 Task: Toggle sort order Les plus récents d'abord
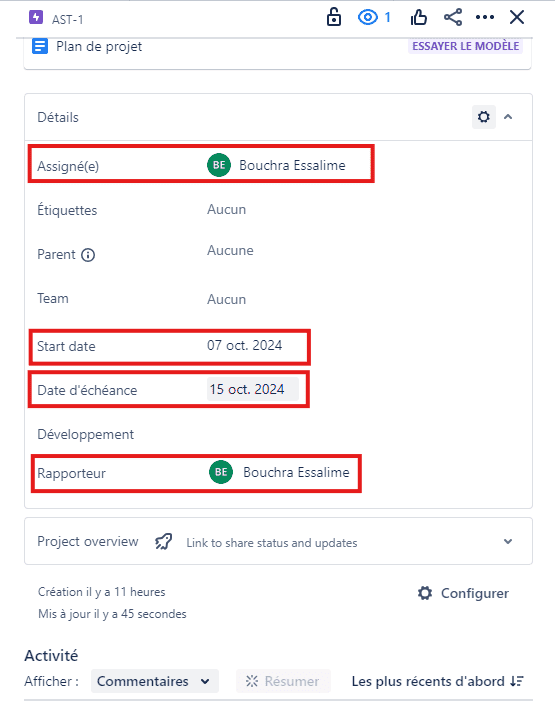pyautogui.click(x=438, y=681)
